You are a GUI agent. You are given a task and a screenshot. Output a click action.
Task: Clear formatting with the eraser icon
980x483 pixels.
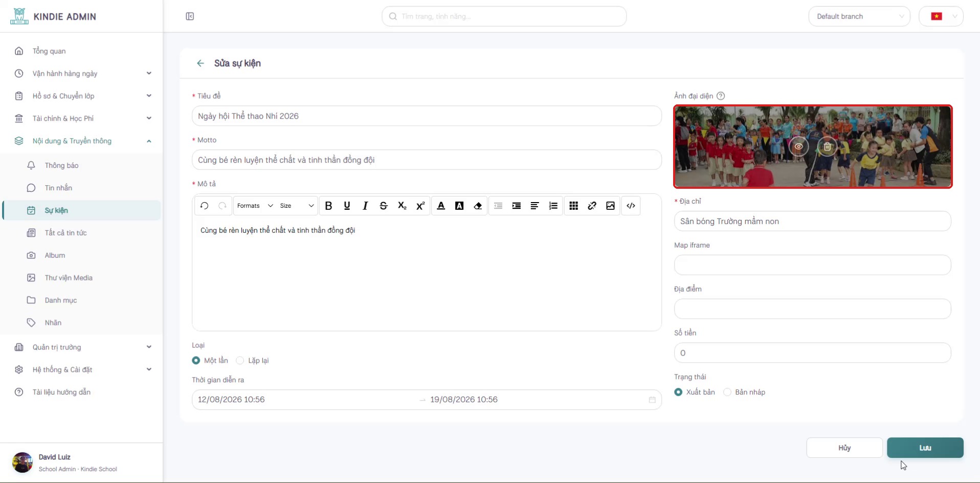(x=478, y=206)
